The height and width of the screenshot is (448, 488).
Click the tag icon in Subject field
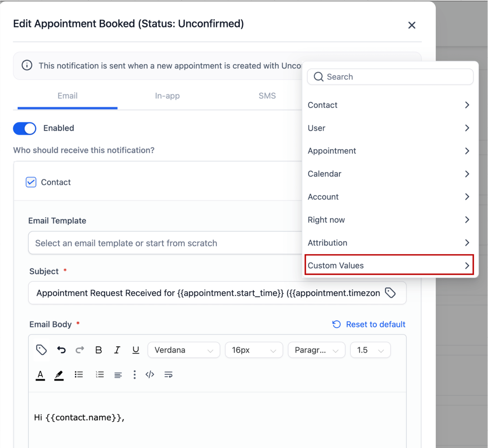click(x=390, y=293)
